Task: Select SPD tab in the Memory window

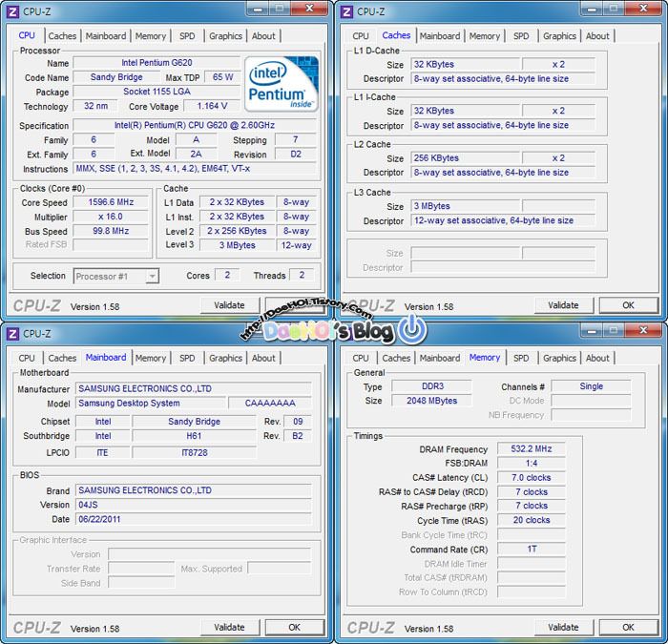Action: 521,358
